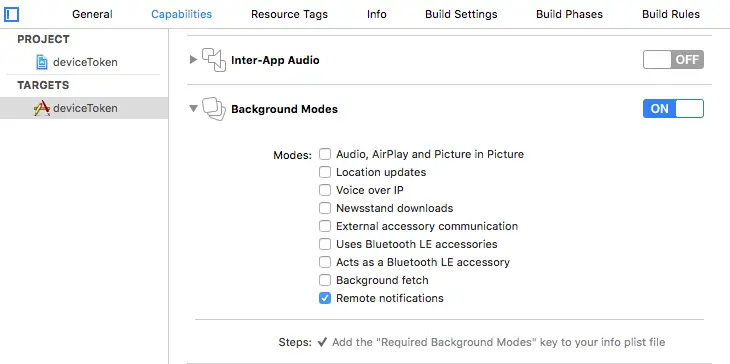Check the Location updates mode

click(325, 172)
